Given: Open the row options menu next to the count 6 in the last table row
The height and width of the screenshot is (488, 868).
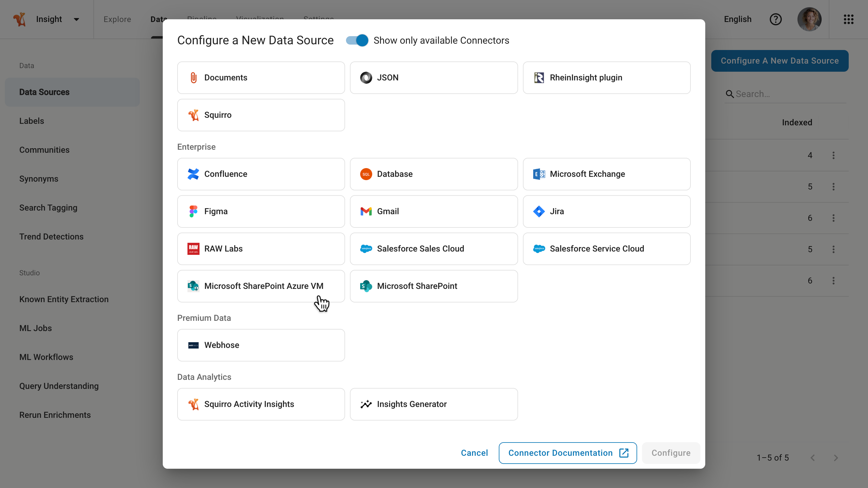Looking at the screenshot, I should [x=833, y=280].
